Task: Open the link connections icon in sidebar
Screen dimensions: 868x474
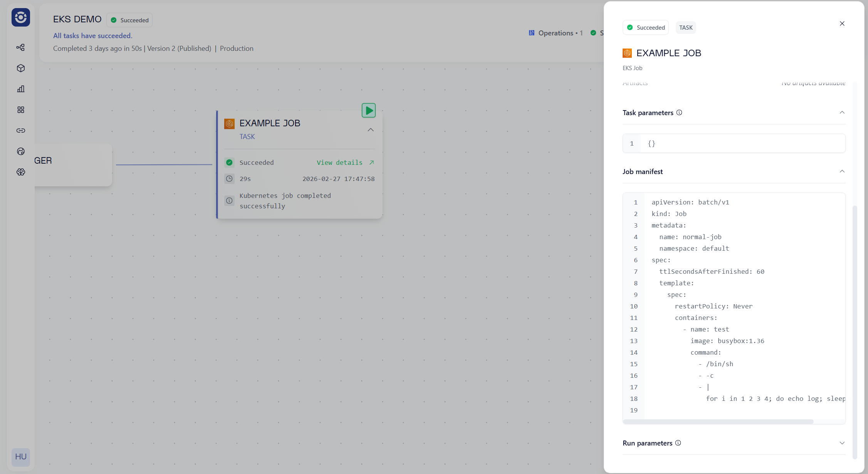Action: pos(21,131)
